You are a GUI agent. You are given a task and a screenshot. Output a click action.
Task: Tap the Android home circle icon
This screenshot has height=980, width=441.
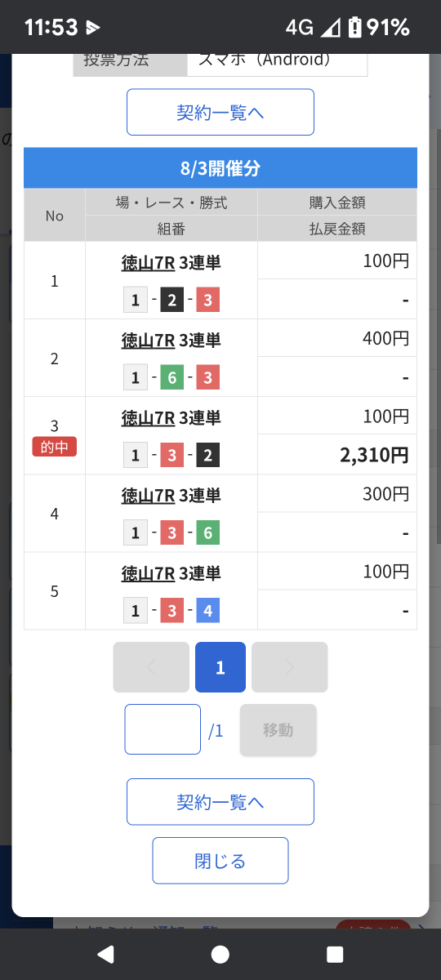[220, 954]
